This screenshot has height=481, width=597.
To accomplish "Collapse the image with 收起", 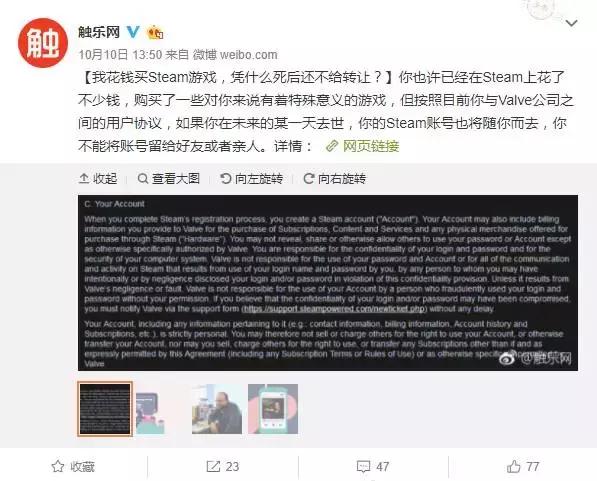I will 98,178.
